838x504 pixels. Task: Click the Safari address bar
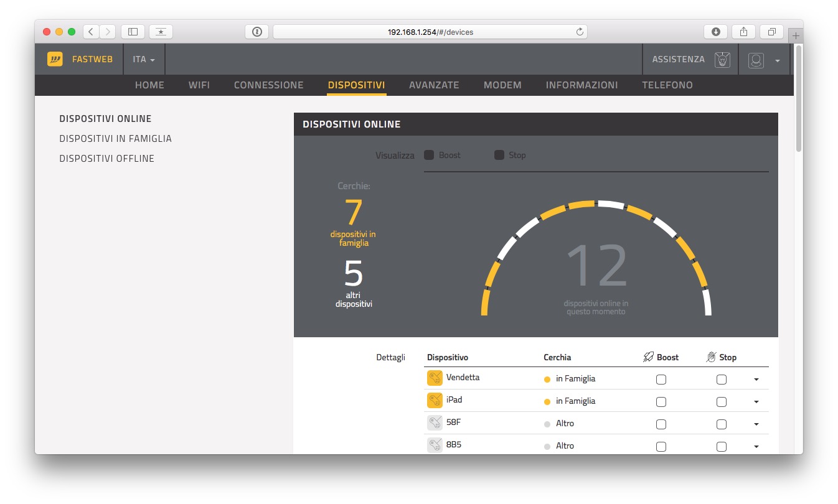pyautogui.click(x=430, y=32)
